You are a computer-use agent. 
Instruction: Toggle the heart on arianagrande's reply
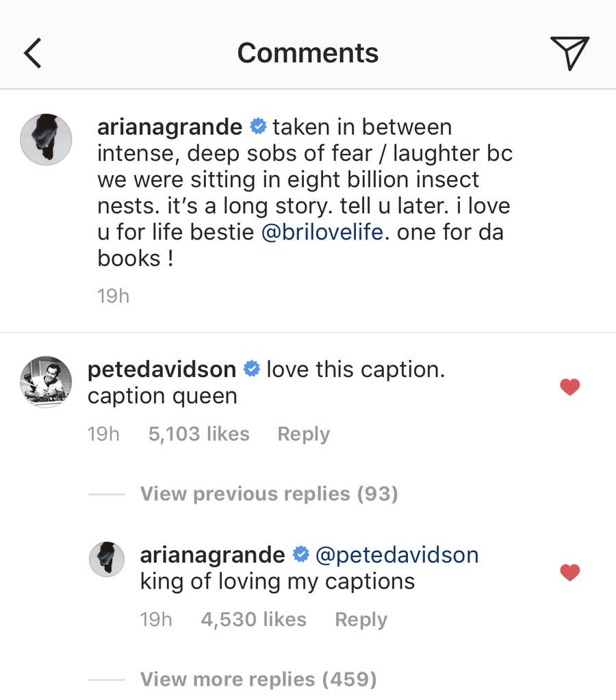coord(569,572)
